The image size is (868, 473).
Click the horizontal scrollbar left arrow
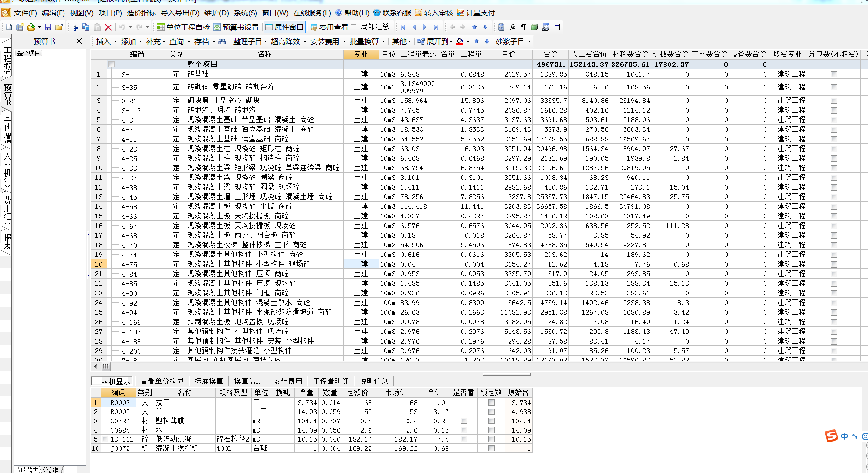95,366
